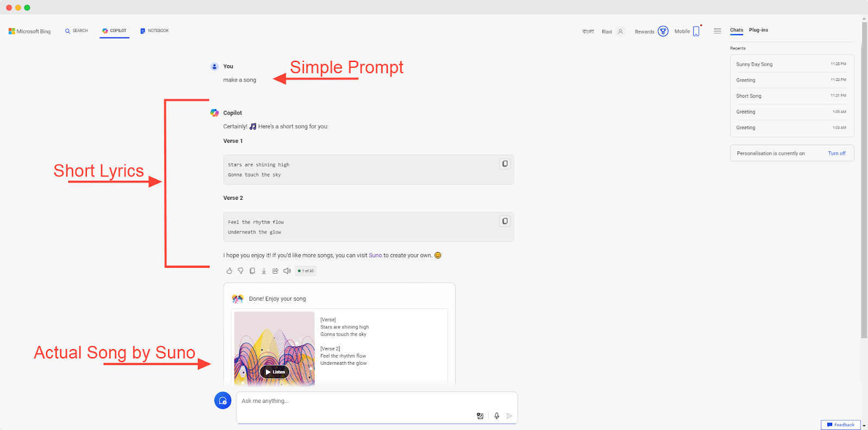Open the Rewards trophy icon
This screenshot has width=868, height=430.
click(x=663, y=31)
